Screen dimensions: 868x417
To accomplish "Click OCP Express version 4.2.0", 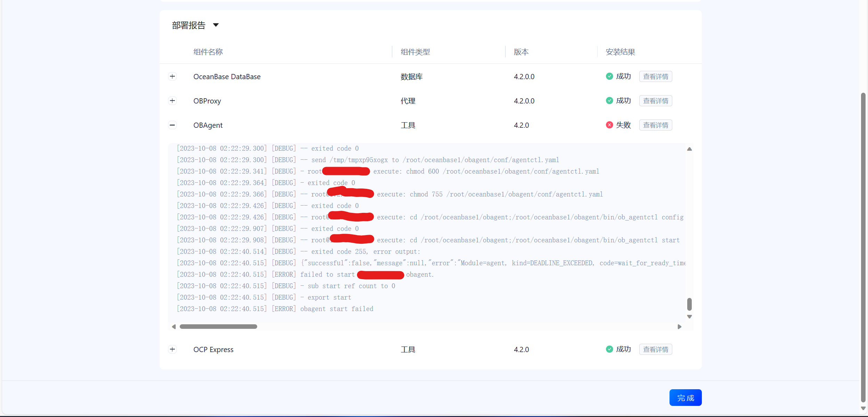I will [521, 350].
